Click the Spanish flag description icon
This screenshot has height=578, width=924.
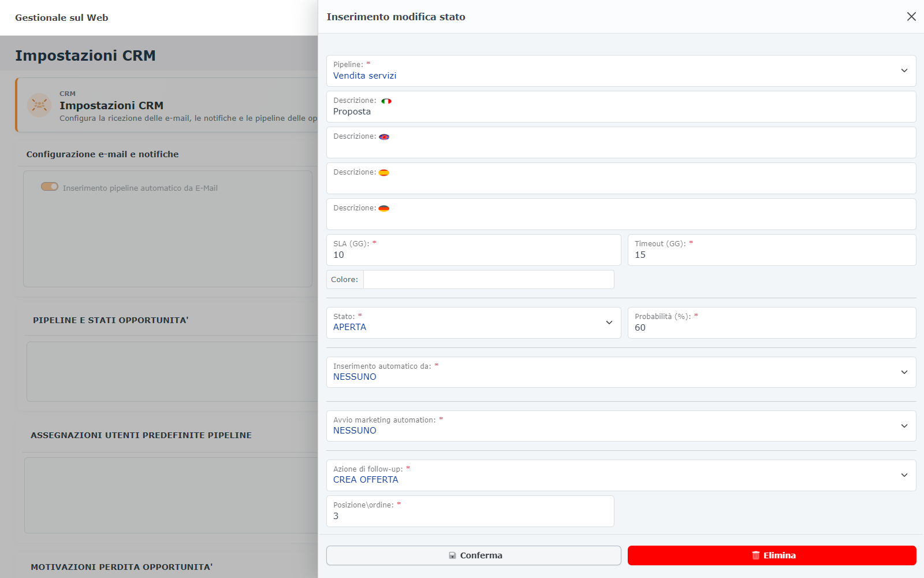point(384,173)
